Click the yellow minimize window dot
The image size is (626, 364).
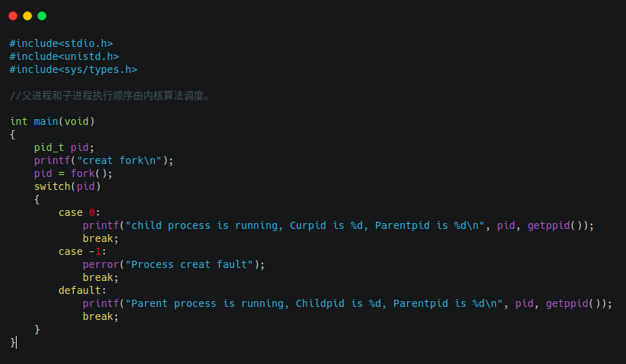click(27, 16)
